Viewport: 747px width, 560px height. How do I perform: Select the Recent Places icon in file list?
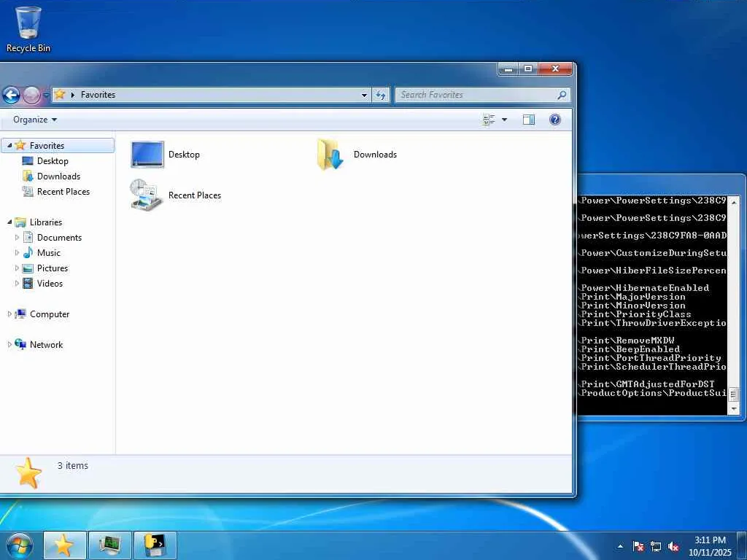point(146,195)
